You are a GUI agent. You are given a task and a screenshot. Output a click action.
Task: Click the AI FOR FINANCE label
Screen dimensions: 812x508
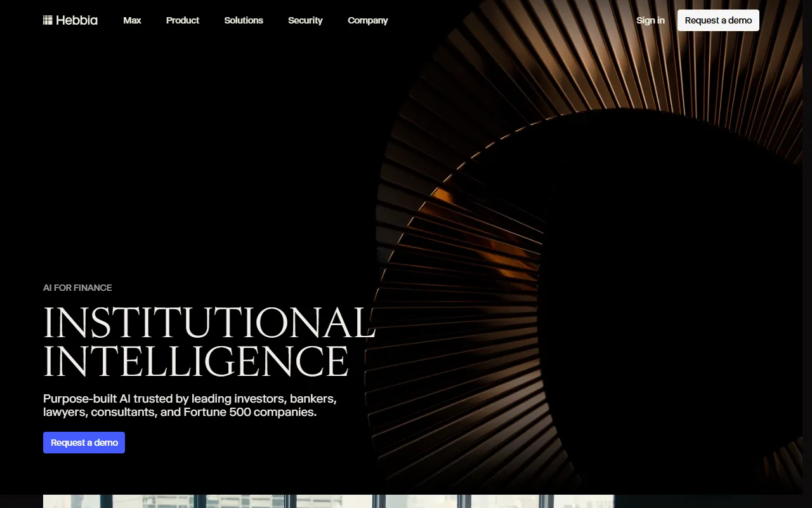pos(77,288)
